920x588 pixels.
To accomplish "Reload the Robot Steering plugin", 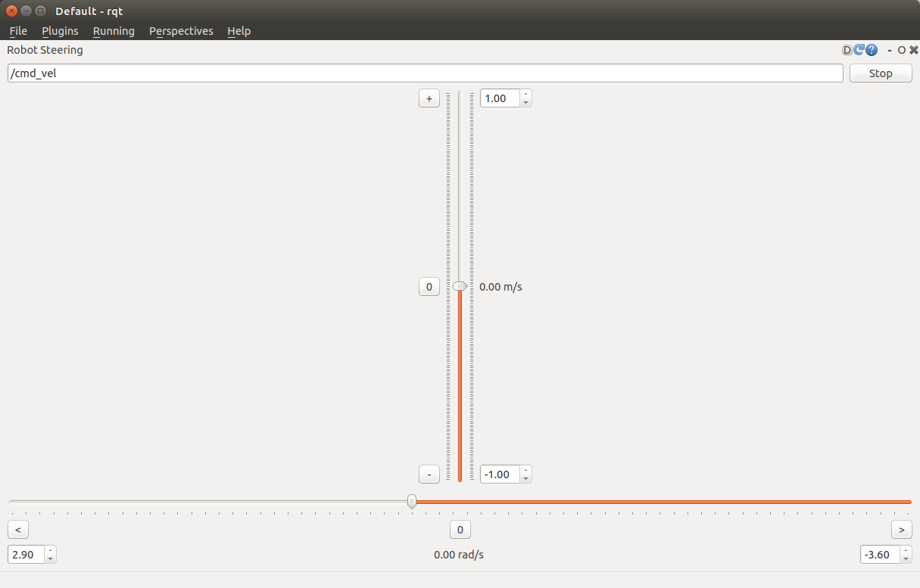I will pyautogui.click(x=859, y=50).
